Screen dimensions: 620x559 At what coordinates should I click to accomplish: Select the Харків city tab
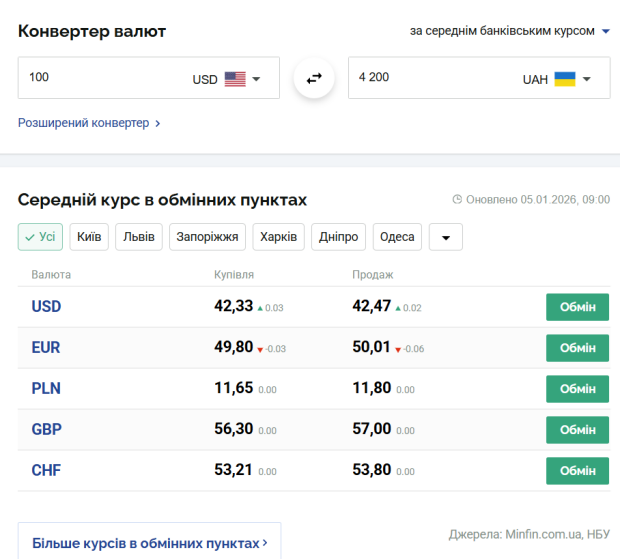point(278,237)
